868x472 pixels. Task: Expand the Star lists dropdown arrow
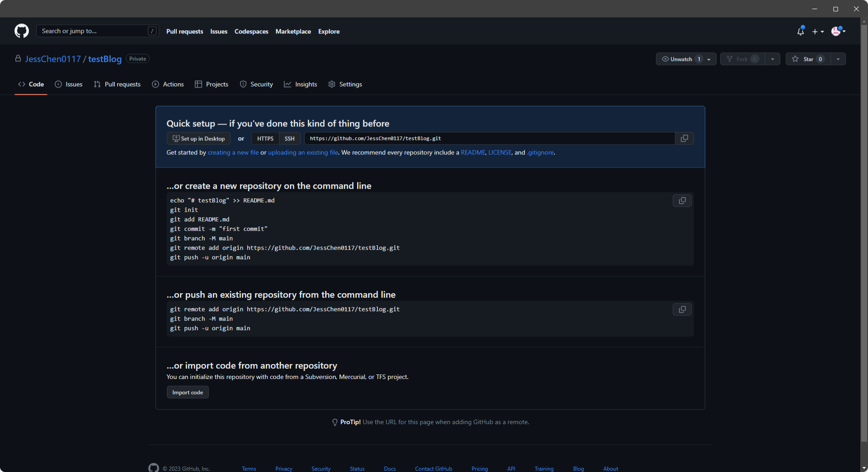click(x=838, y=59)
